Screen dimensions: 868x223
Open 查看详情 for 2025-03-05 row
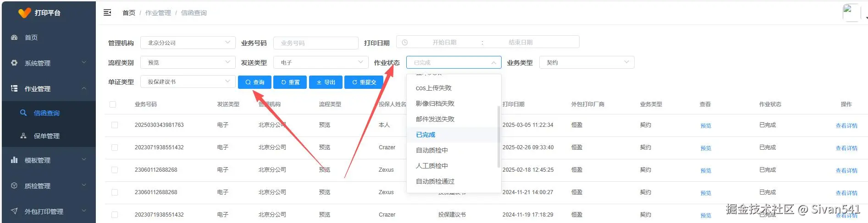(846, 125)
